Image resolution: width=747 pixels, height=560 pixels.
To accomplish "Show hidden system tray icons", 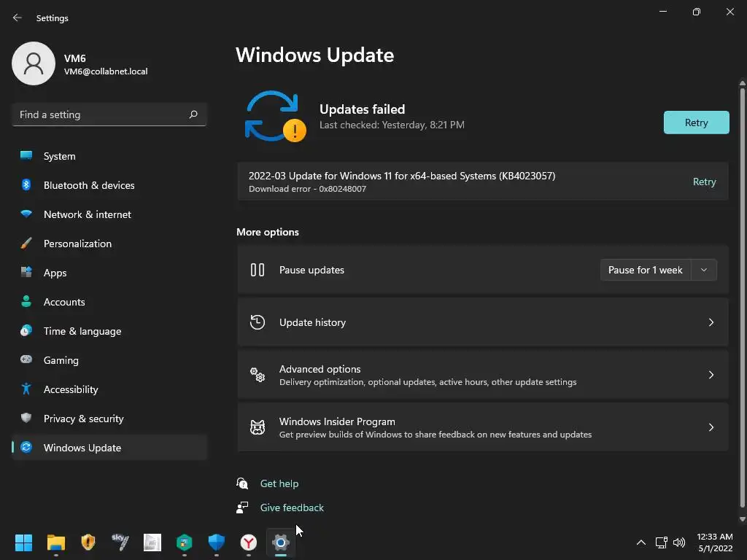I will 641,542.
